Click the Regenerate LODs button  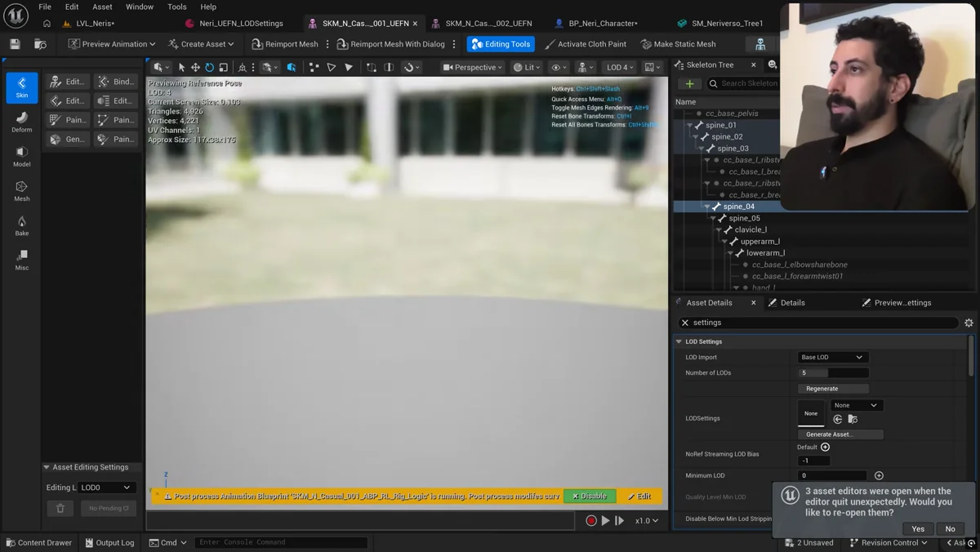(x=833, y=389)
